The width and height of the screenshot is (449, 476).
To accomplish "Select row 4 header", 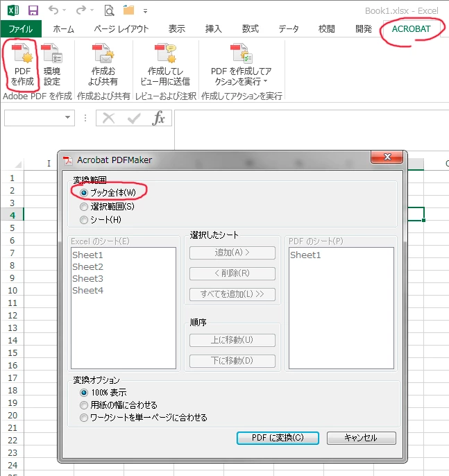I will 12,215.
